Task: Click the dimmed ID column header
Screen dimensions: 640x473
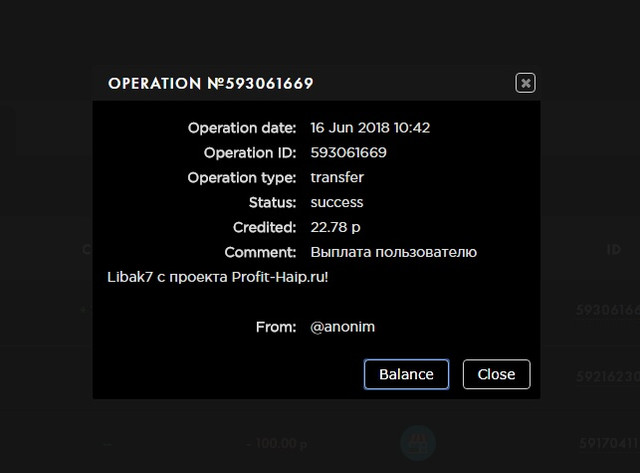Action: pyautogui.click(x=613, y=249)
